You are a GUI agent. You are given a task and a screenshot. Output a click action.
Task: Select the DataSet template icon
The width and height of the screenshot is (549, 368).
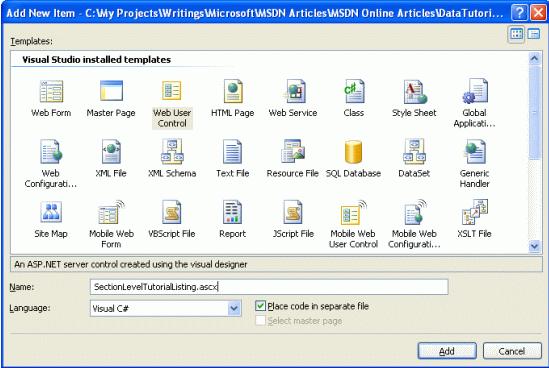(x=414, y=152)
